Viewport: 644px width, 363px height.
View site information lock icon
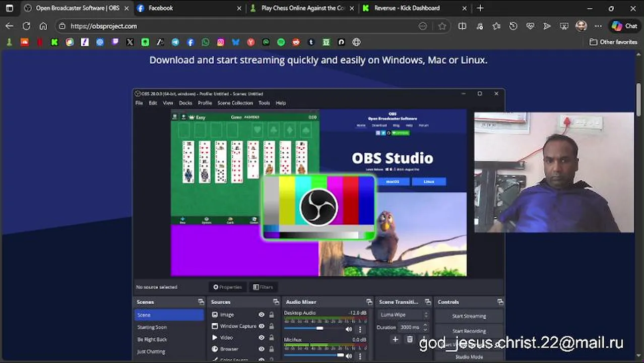click(x=62, y=26)
